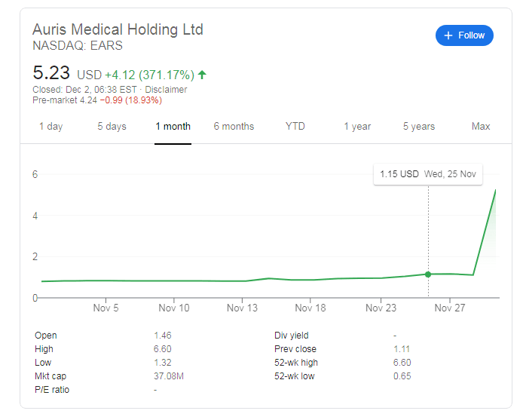This screenshot has width=523, height=420.
Task: Show the 6 months chart
Action: 234,127
